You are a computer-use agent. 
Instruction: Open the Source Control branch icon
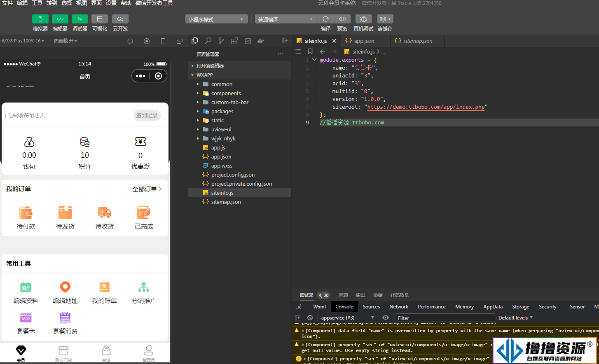click(221, 41)
